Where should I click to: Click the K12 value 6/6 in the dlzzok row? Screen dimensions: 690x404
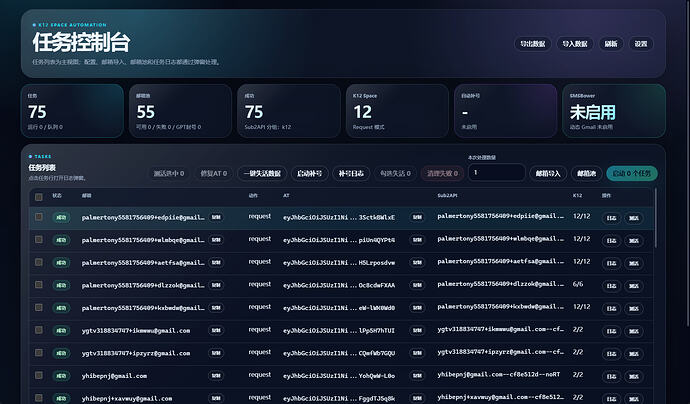pyautogui.click(x=578, y=284)
